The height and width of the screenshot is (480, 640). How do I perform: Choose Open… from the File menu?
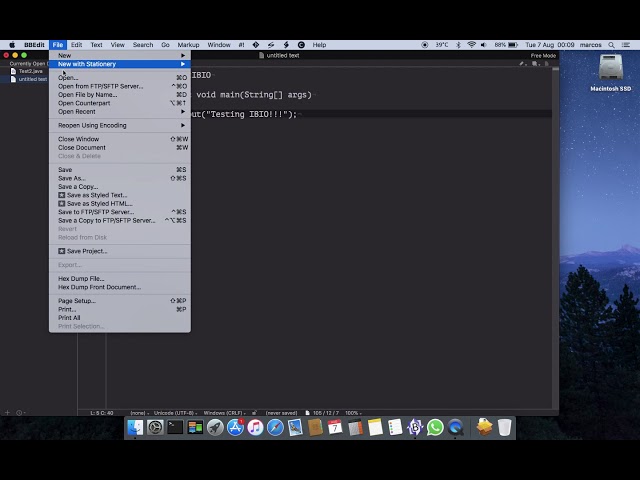(120, 78)
